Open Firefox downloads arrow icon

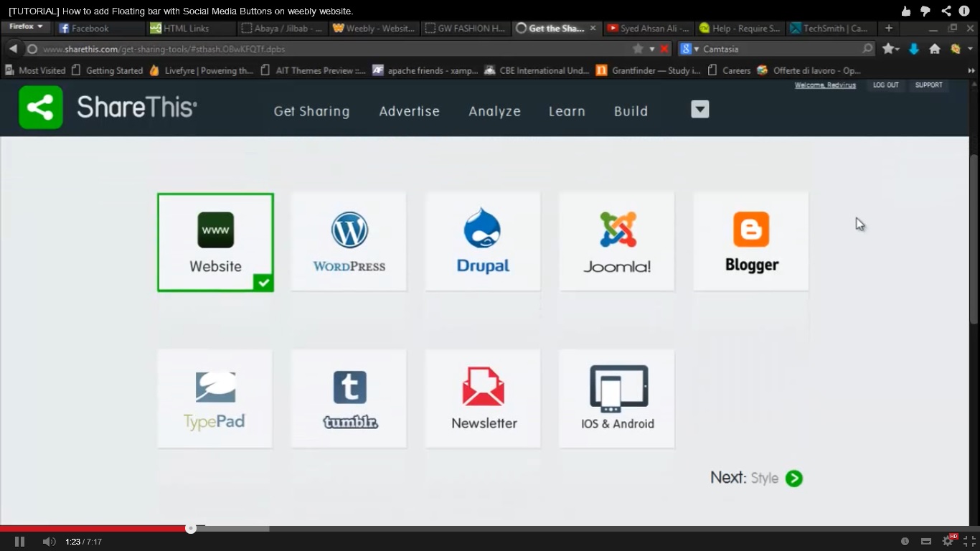coord(913,49)
